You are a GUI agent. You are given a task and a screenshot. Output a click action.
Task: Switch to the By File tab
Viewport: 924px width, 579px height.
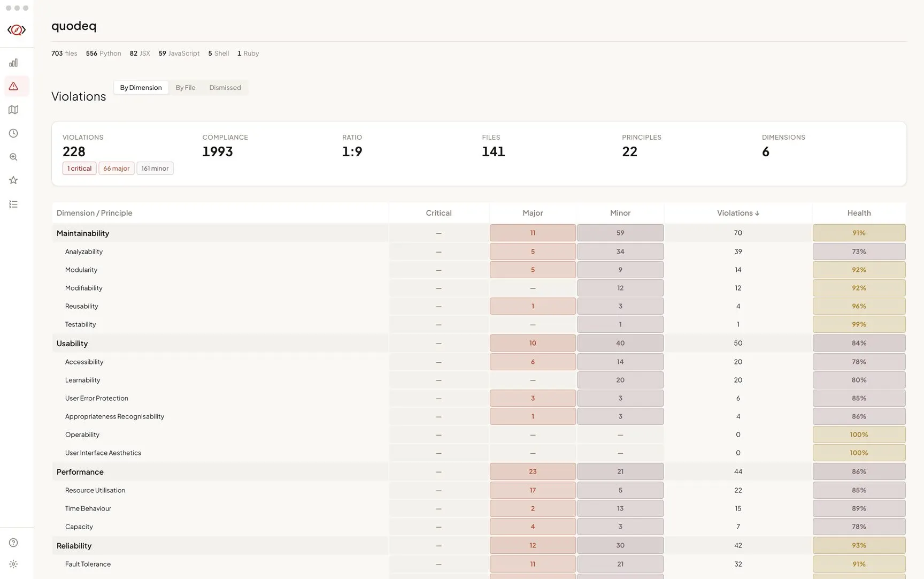coord(185,88)
